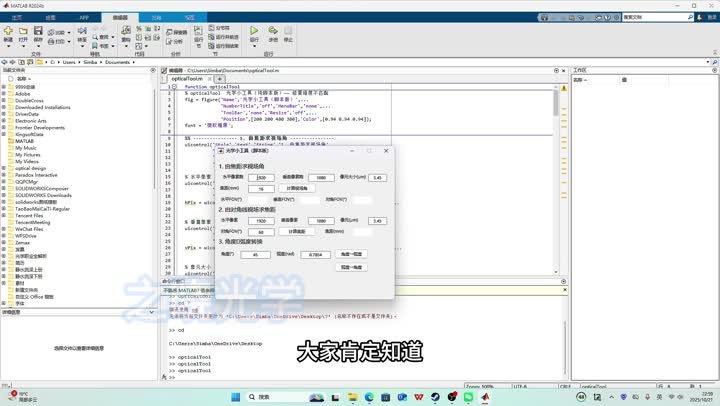This screenshot has width=720, height=406.
Task: Click the Step icon in the run group
Action: click(x=273, y=30)
